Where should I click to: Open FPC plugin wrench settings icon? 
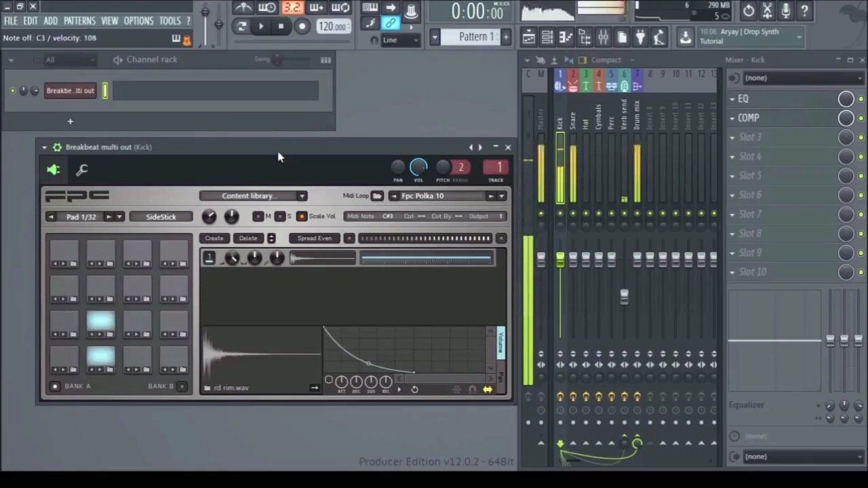(x=82, y=170)
